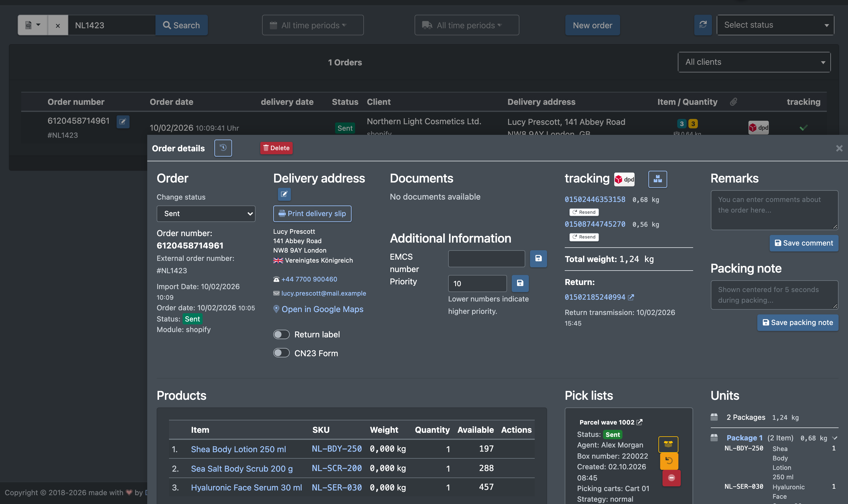Refresh the order list
Screen dimensions: 848x504
coord(703,25)
